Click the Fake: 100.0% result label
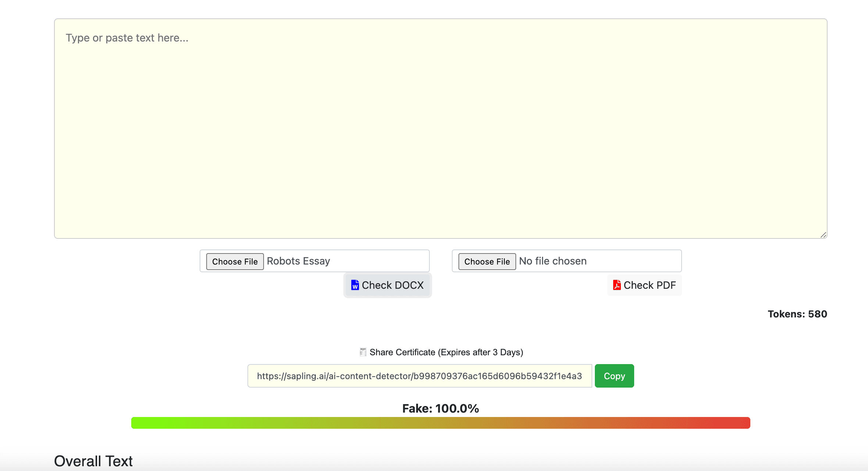 tap(440, 408)
